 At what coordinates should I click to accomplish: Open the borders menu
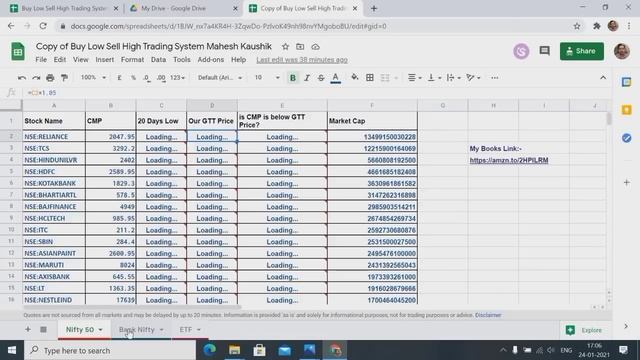(370, 78)
